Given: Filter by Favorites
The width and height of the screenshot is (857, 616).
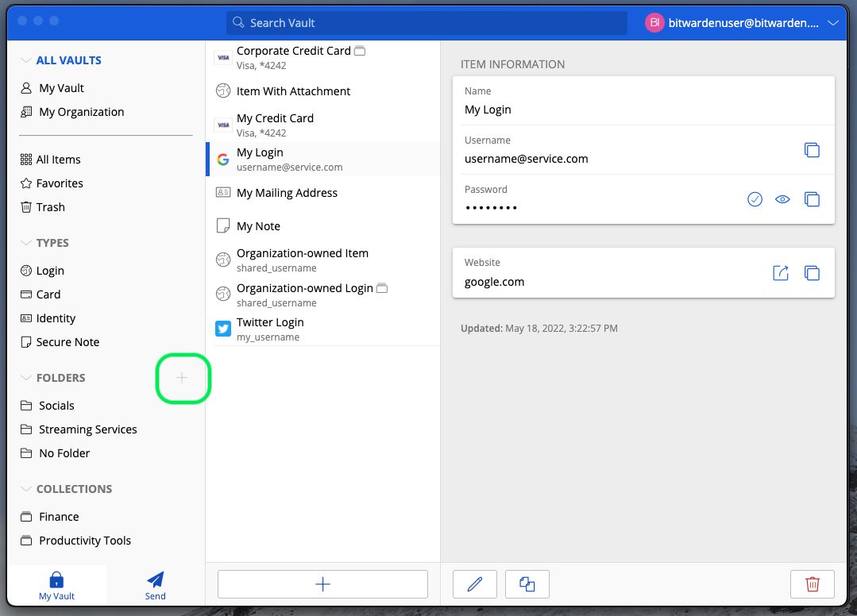Looking at the screenshot, I should (52, 183).
